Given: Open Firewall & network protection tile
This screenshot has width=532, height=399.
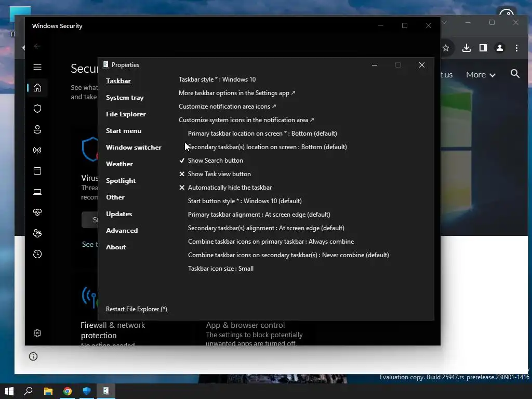Looking at the screenshot, I should (x=113, y=330).
